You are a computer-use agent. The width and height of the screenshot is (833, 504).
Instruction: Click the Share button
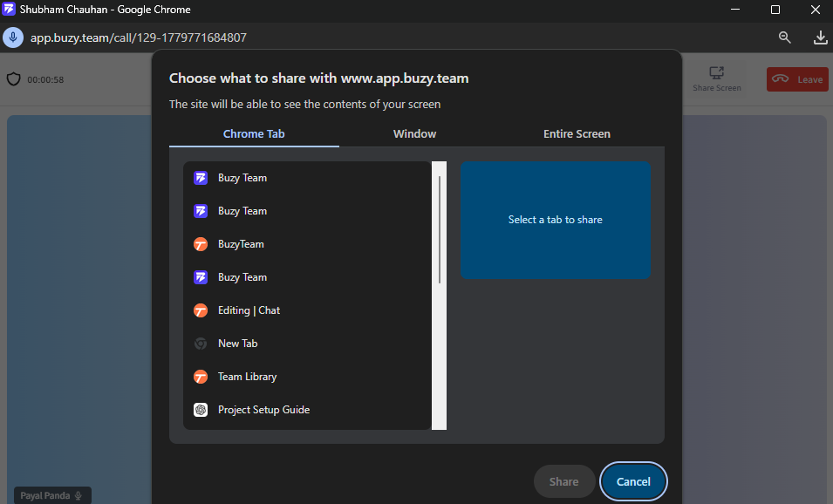tap(563, 481)
